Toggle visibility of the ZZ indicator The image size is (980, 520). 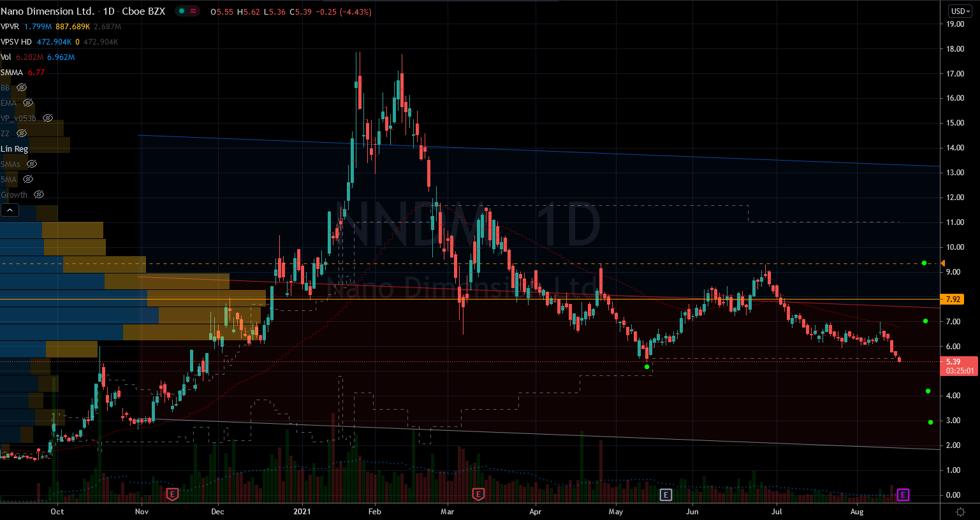pos(22,133)
